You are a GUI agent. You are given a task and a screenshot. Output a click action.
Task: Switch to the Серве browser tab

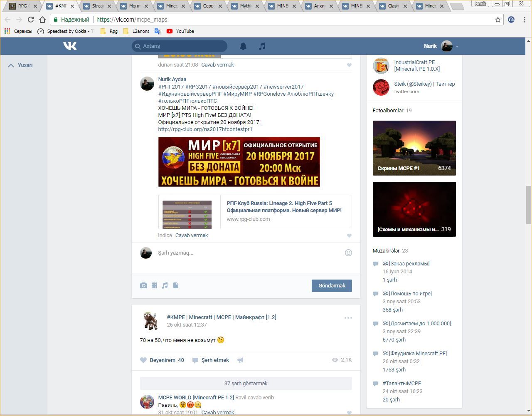point(209,6)
